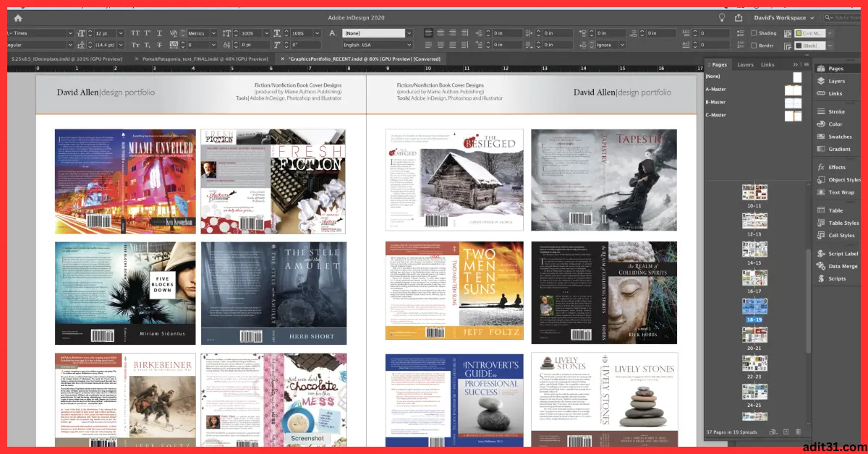Select Align Left paragraph alignment
868x454 pixels.
click(429, 33)
